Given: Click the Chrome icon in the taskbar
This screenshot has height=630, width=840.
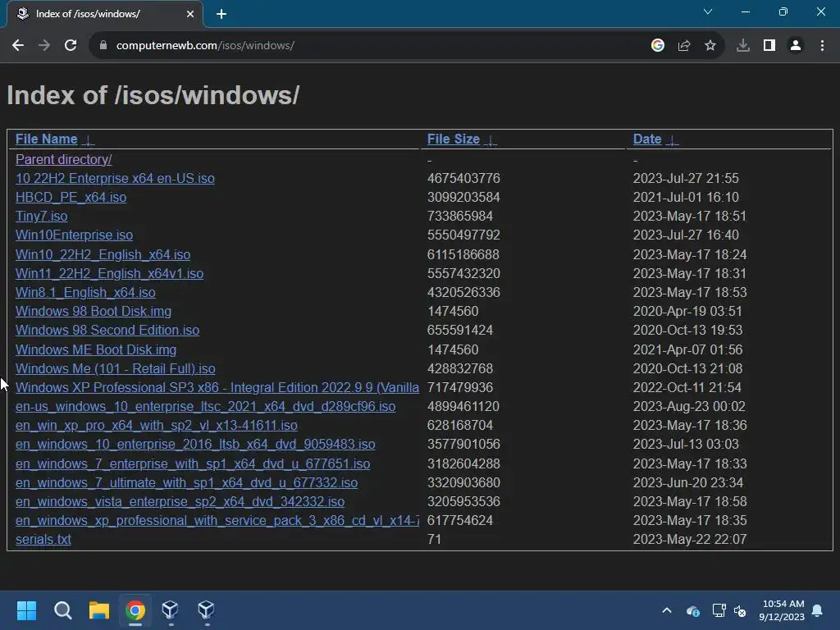Looking at the screenshot, I should tap(135, 610).
